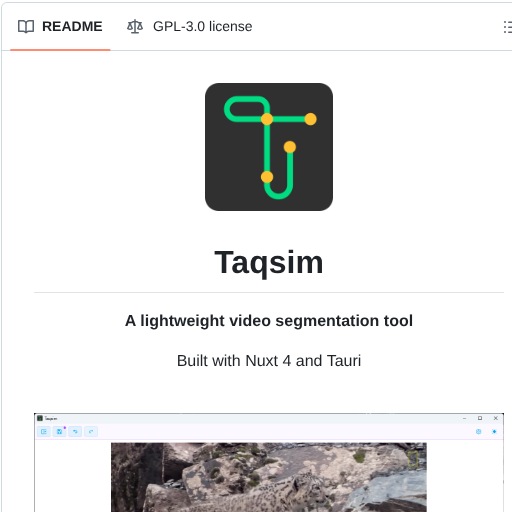Open the README tab
The image size is (512, 512).
click(60, 27)
